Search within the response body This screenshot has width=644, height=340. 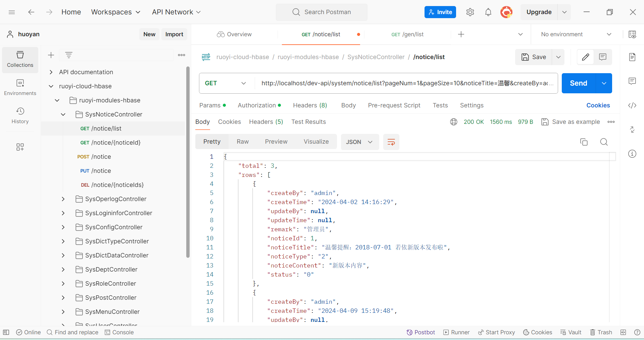604,142
